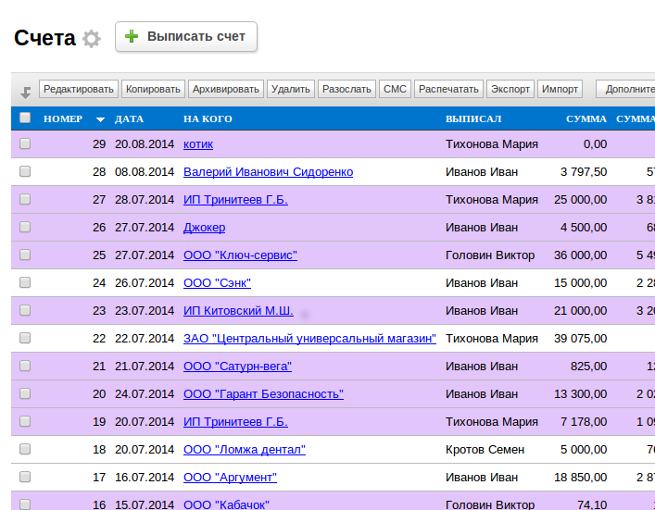655x510 pixels.
Task: Click the gray arrow icon left of toolbar
Action: coord(25,92)
